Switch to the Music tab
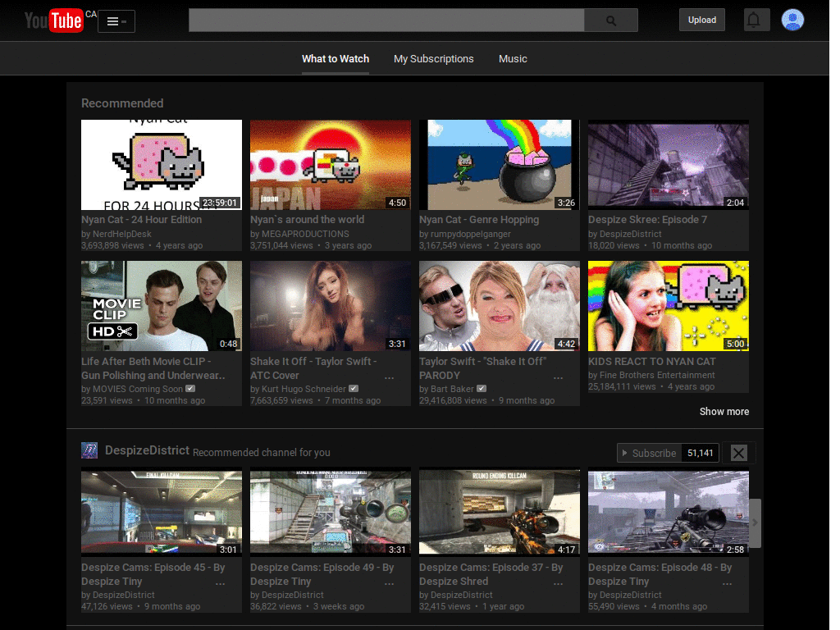This screenshot has height=630, width=840. (x=513, y=59)
